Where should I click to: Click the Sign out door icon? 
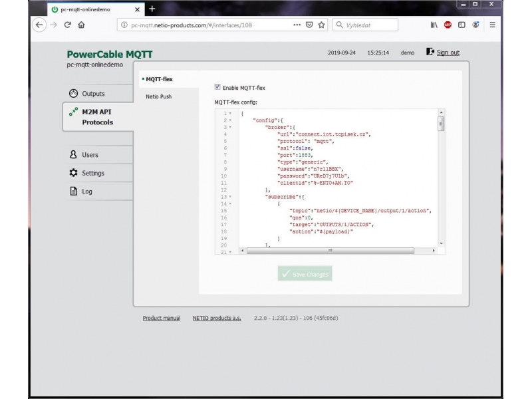point(430,52)
